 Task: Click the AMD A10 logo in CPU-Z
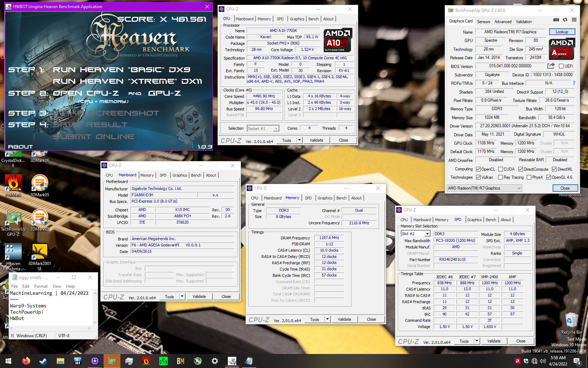338,40
